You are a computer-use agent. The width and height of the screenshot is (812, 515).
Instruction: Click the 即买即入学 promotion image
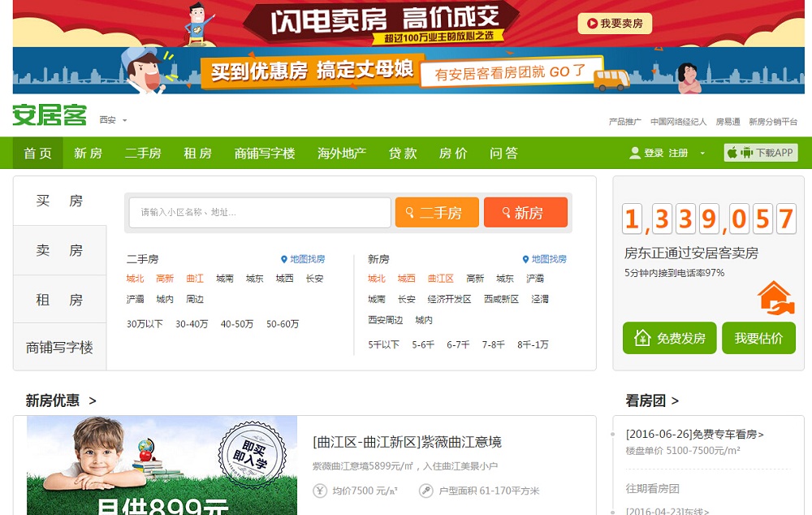click(x=162, y=465)
